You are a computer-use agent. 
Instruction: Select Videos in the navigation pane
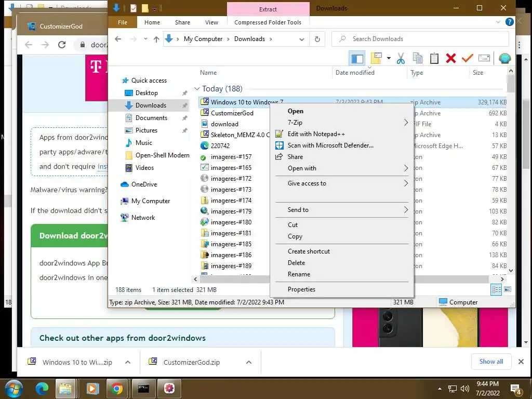click(144, 168)
